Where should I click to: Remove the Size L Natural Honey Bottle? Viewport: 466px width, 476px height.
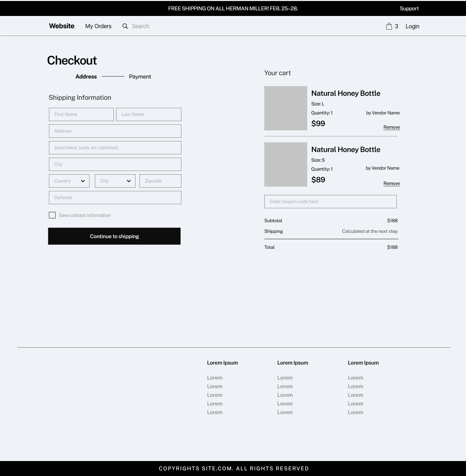(391, 127)
